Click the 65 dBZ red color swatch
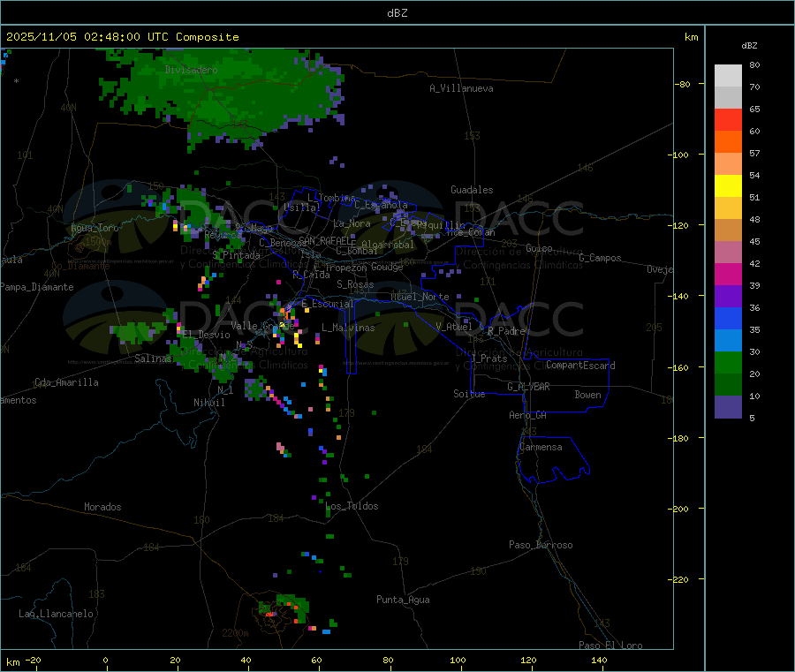The height and width of the screenshot is (672, 795). point(728,119)
